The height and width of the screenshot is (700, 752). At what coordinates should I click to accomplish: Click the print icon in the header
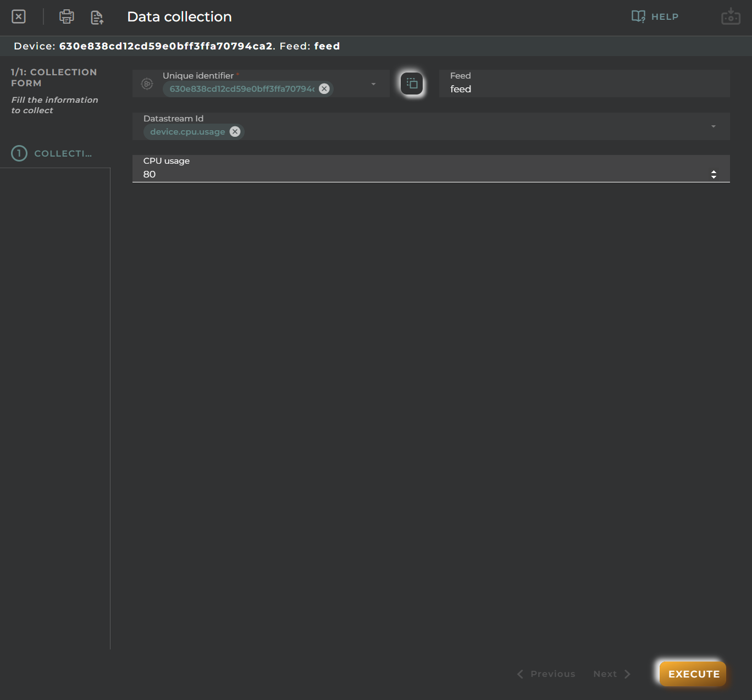click(67, 16)
